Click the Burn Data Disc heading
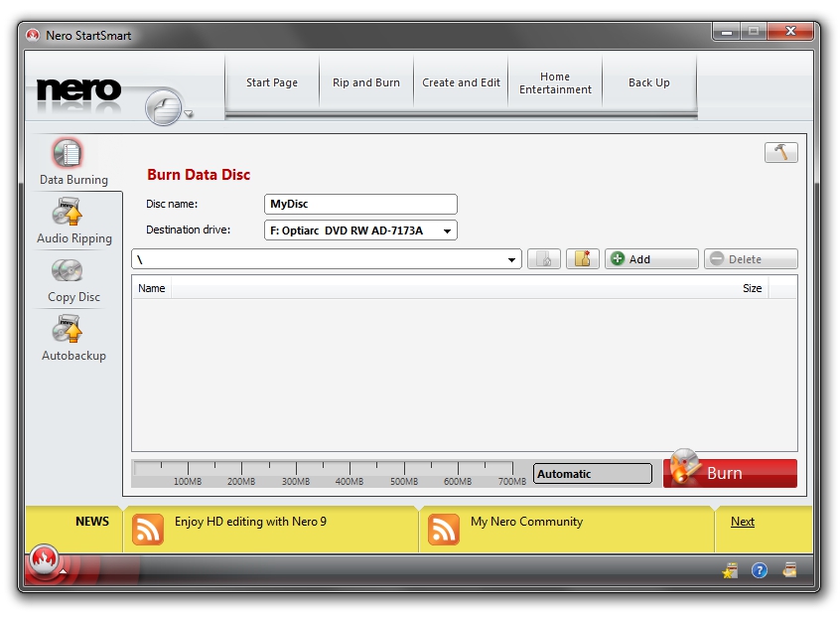Image resolution: width=840 pixels, height=618 pixels. click(199, 175)
